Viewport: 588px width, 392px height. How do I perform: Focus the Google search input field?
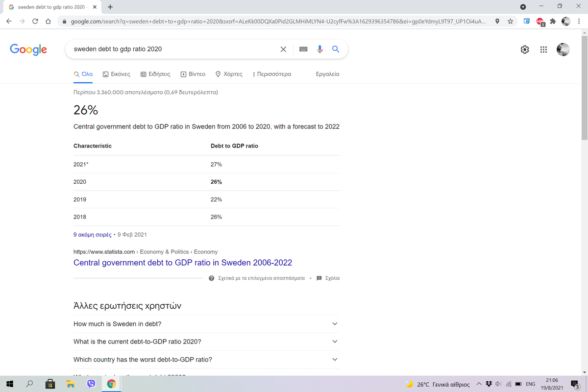(x=174, y=49)
